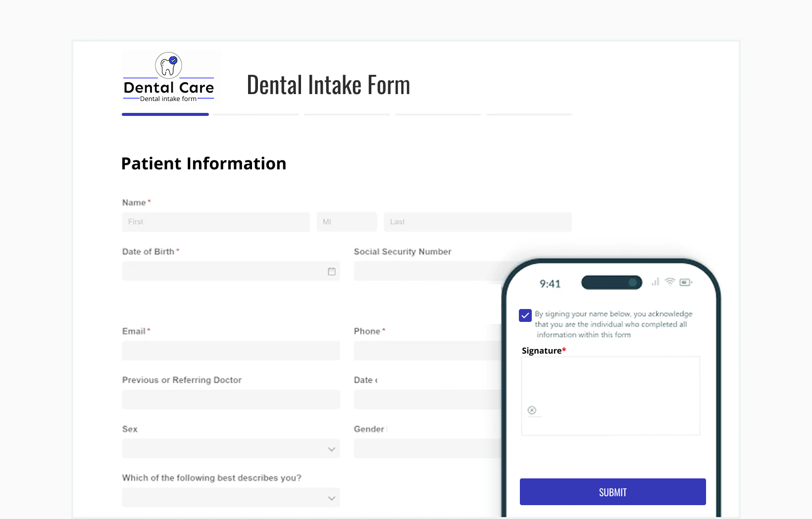The image size is (812, 519).
Task: Jump to the second form step segment
Action: (x=256, y=114)
